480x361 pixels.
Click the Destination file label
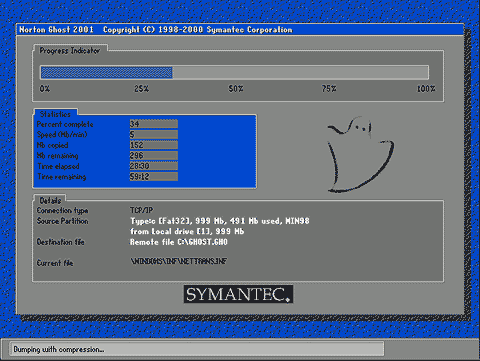[60, 242]
